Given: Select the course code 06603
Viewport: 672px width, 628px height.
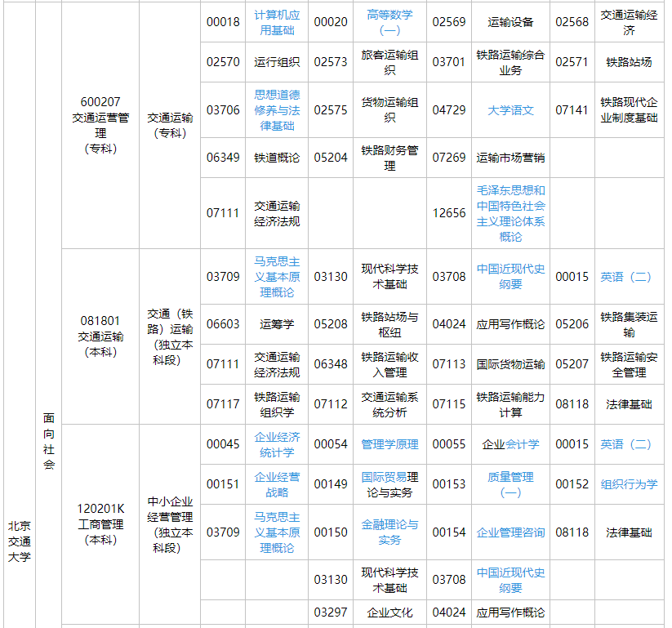Looking at the screenshot, I should pyautogui.click(x=223, y=324).
